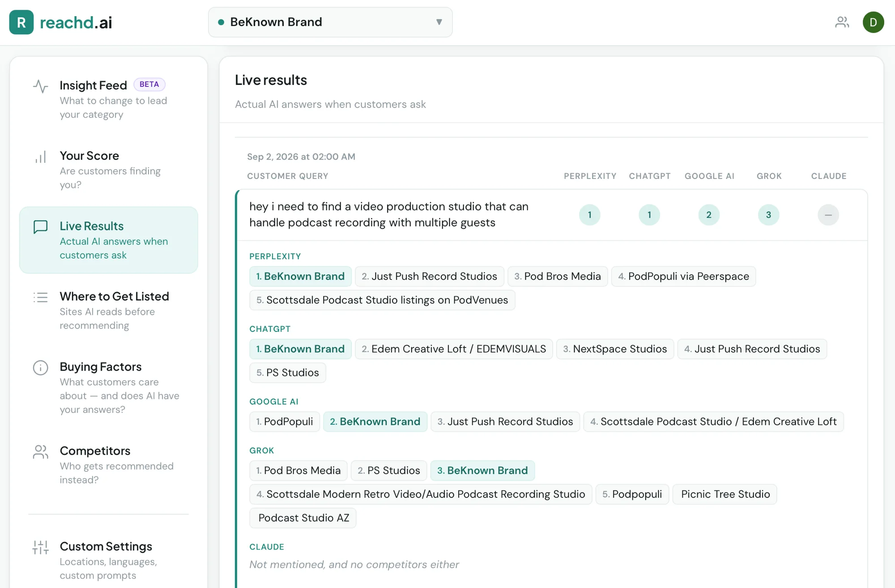Navigate to Buying Factors
Image resolution: width=895 pixels, height=588 pixels.
109,387
